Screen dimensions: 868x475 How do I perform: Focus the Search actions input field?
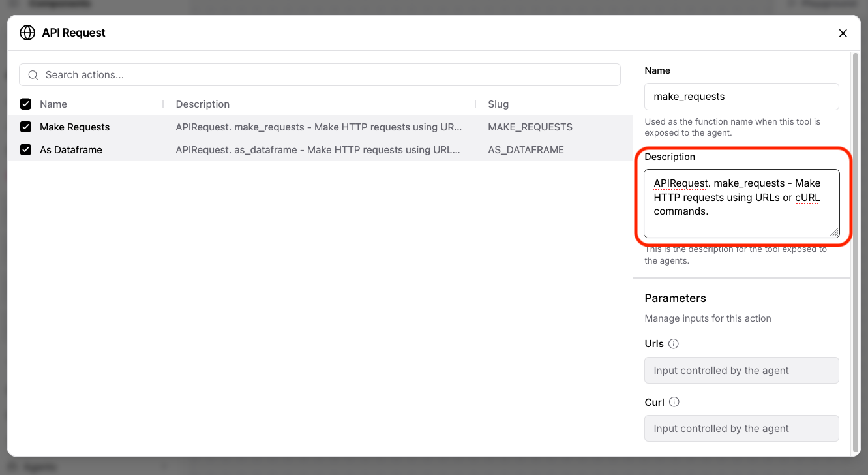click(x=326, y=75)
